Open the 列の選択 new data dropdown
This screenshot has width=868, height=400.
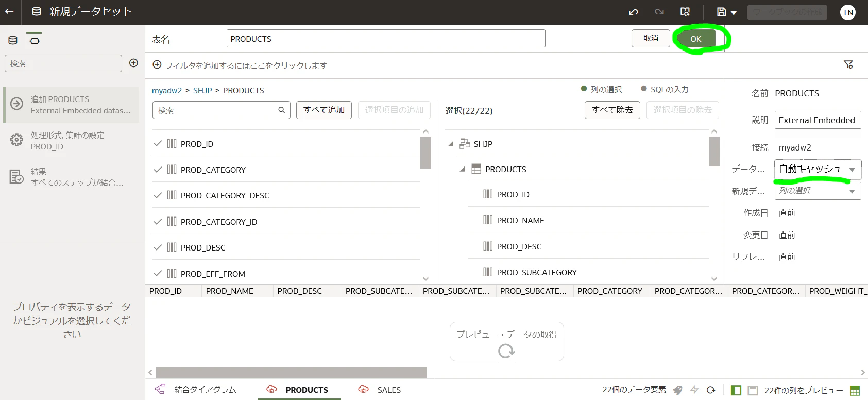818,191
